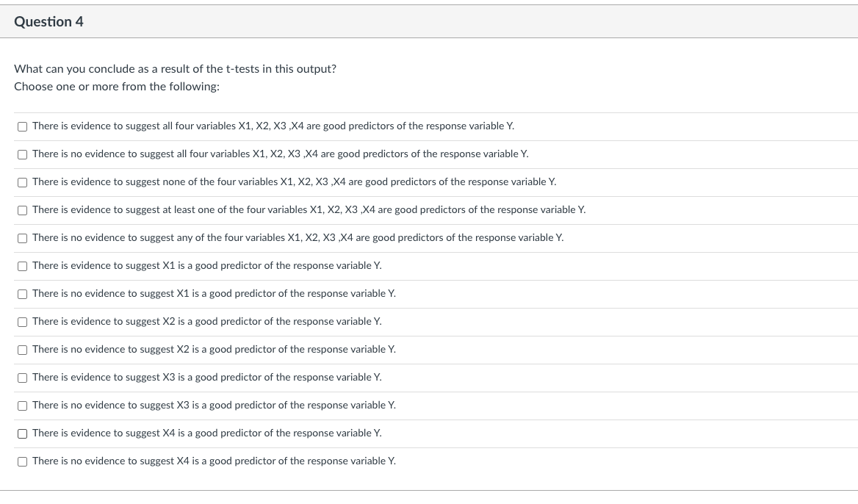Check the option that X1 is a good predictor

pyautogui.click(x=22, y=266)
